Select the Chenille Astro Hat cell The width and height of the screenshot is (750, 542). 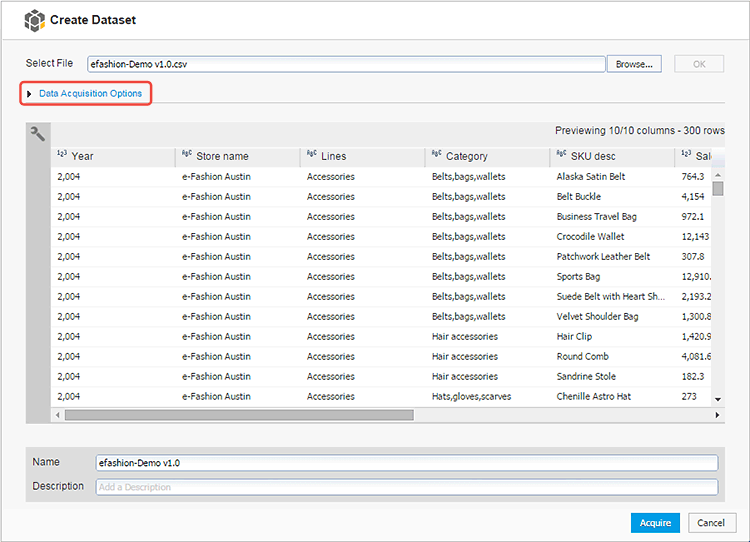[593, 396]
